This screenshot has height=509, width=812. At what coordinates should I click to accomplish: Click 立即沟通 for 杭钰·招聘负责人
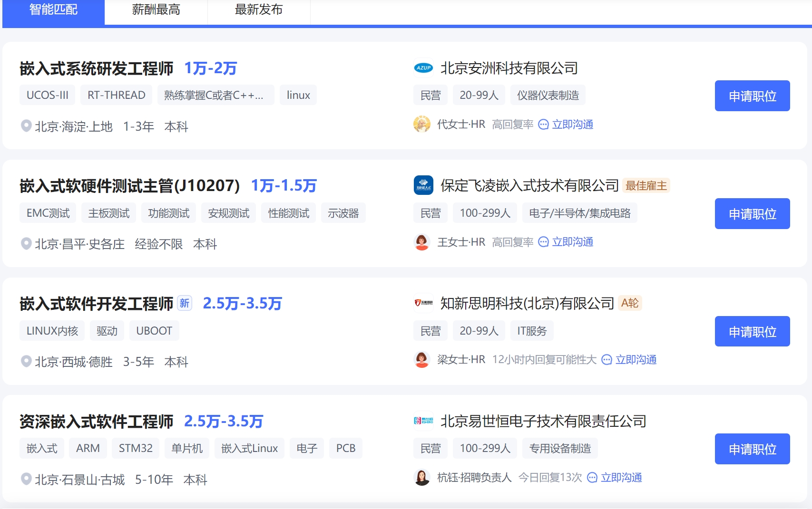click(621, 478)
